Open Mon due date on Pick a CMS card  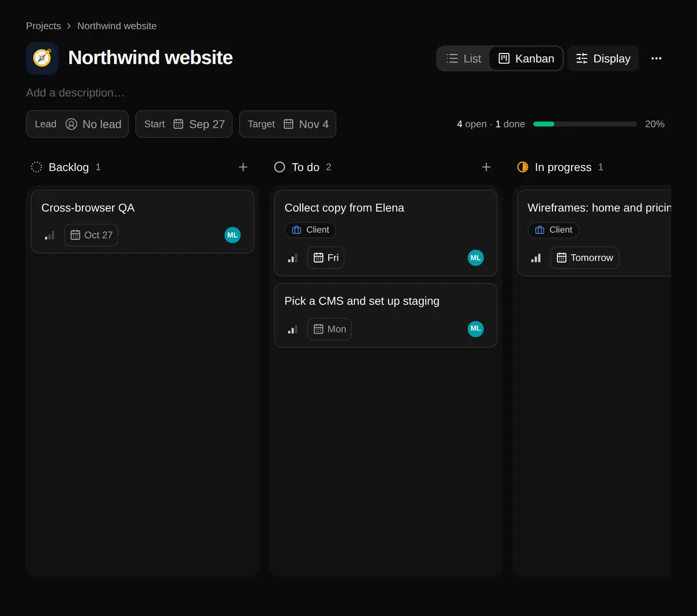coord(329,329)
